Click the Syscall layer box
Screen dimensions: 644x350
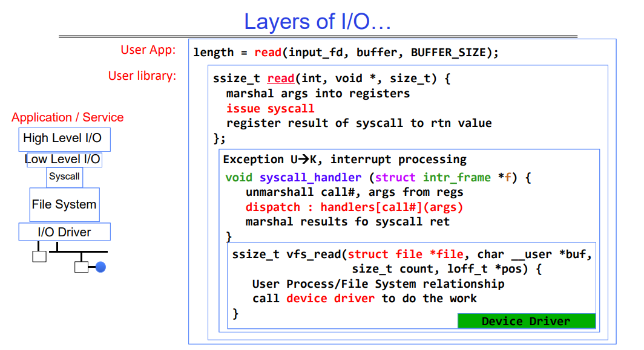click(64, 177)
